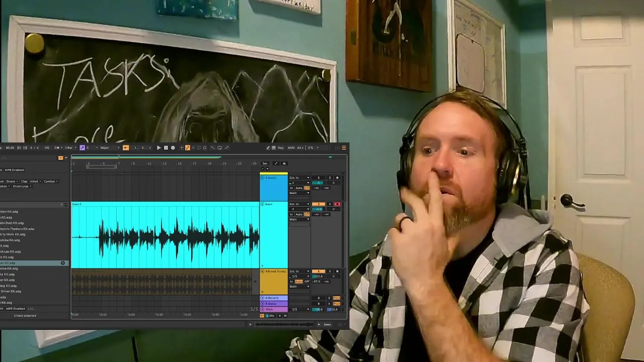
Task: Click the H height optimize button
Action: (280, 316)
